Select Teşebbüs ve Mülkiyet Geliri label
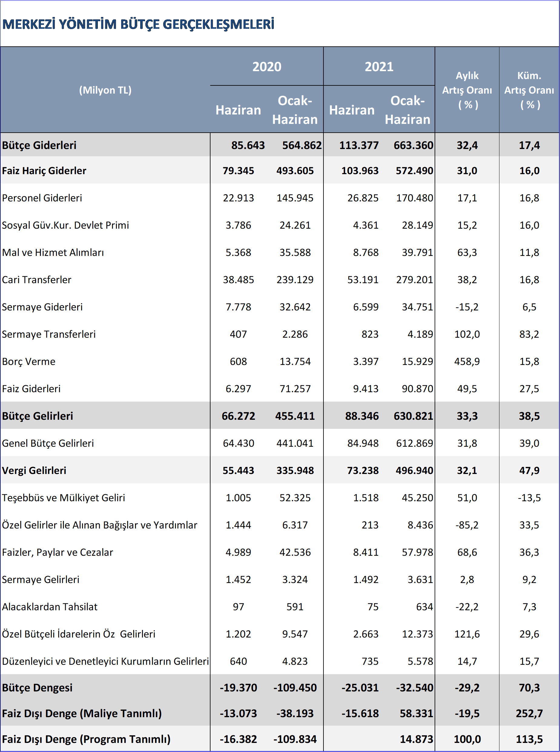The image size is (560, 752). pos(63,498)
